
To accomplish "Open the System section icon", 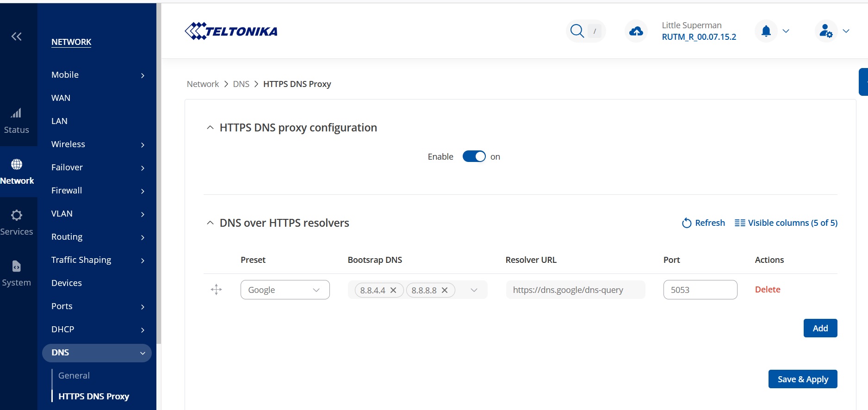I will click(17, 267).
